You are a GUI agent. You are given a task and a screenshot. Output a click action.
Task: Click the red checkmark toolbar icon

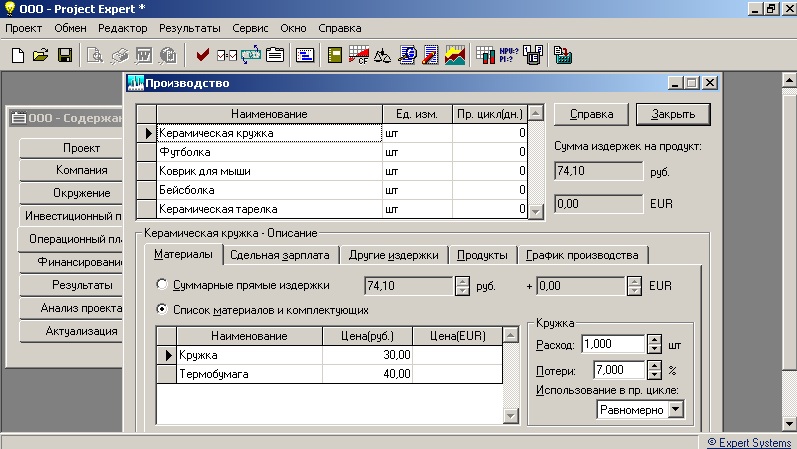click(203, 55)
